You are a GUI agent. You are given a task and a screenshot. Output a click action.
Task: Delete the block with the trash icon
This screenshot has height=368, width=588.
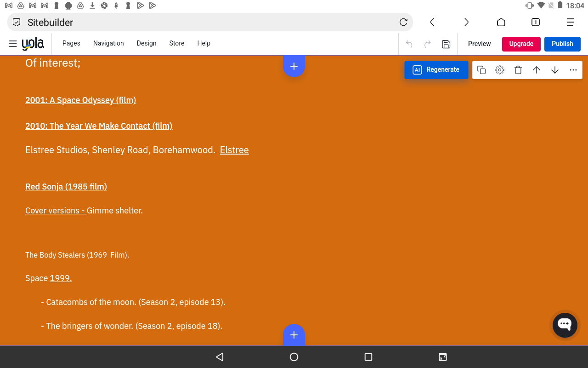518,70
